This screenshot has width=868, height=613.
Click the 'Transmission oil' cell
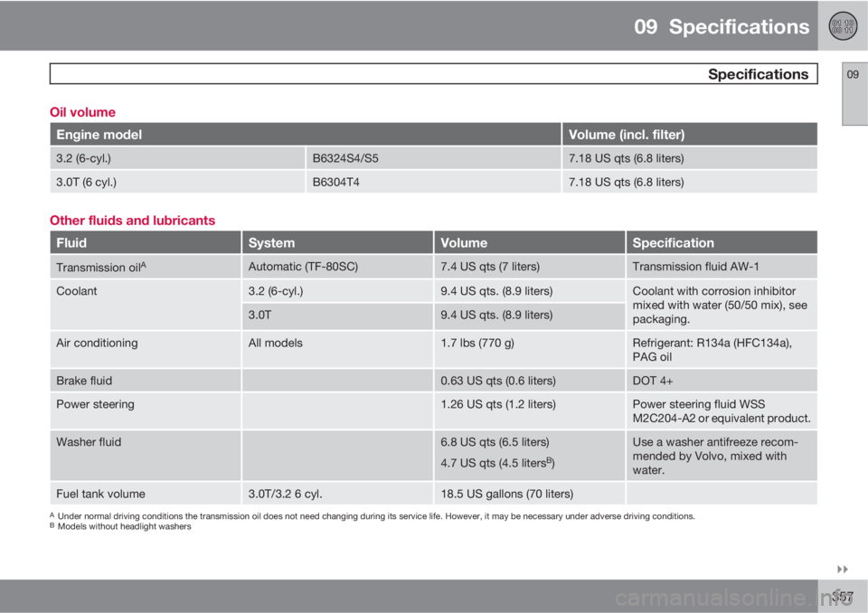146,267
